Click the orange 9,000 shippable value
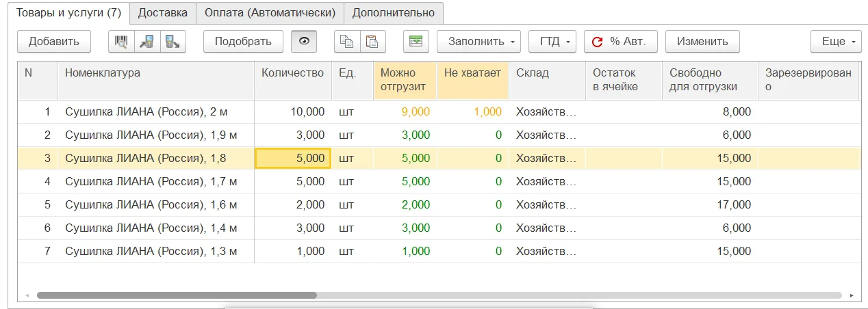The image size is (868, 309). click(x=405, y=111)
